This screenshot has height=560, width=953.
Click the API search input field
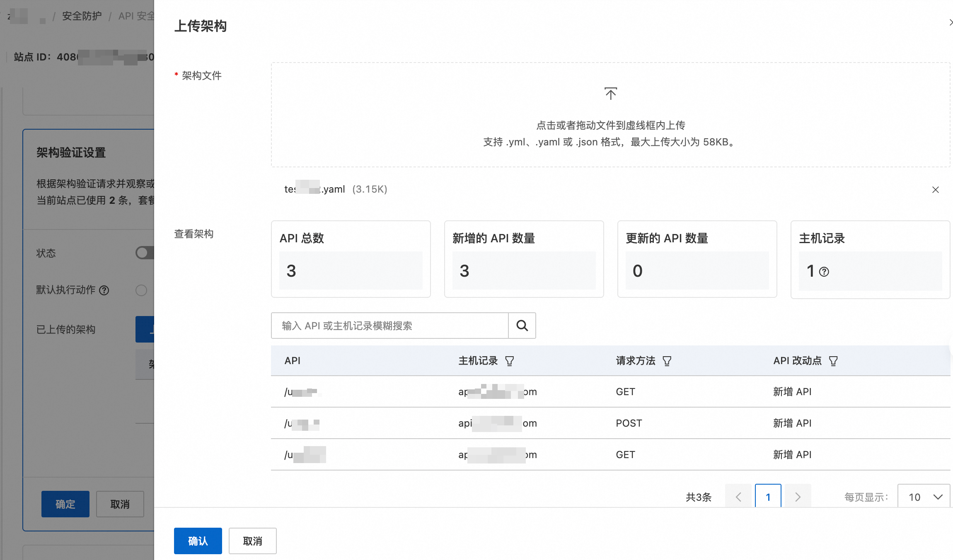tap(389, 326)
